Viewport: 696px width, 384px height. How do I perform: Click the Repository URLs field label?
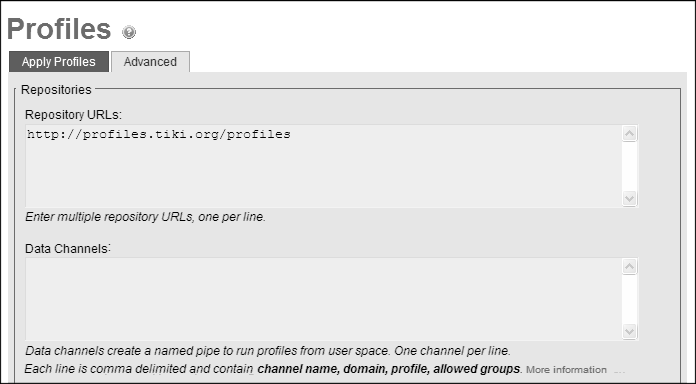[73, 115]
